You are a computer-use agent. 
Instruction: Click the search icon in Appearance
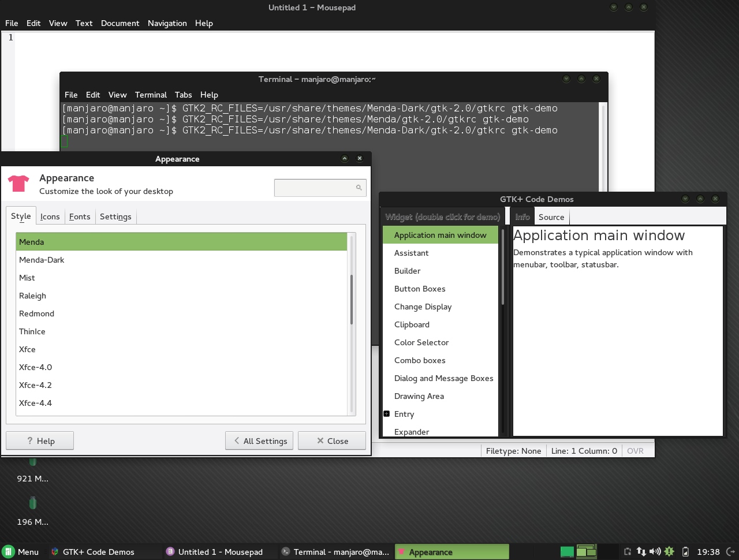click(x=359, y=188)
